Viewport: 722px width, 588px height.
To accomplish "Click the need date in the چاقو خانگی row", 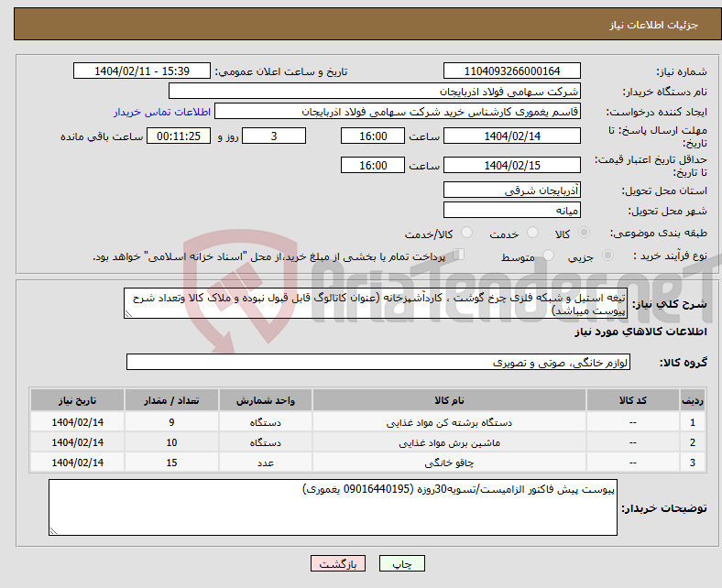I will coord(77,463).
